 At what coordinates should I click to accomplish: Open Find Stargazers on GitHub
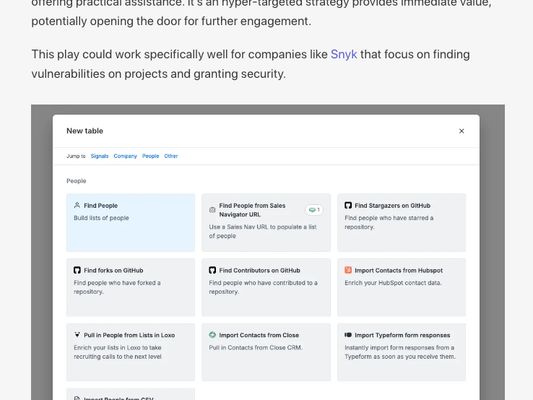coord(401,223)
